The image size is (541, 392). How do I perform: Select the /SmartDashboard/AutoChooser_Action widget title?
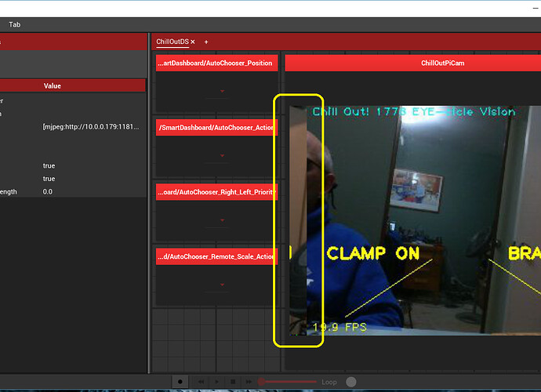(x=216, y=128)
